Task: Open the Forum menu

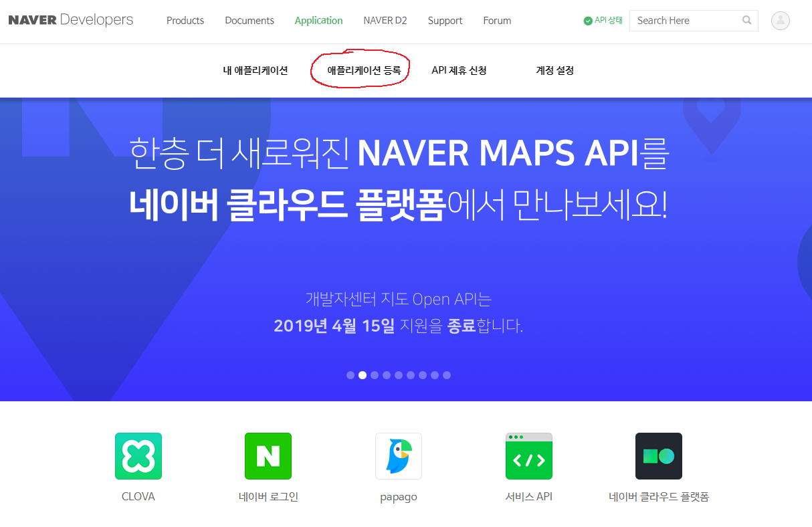Action: 498,21
